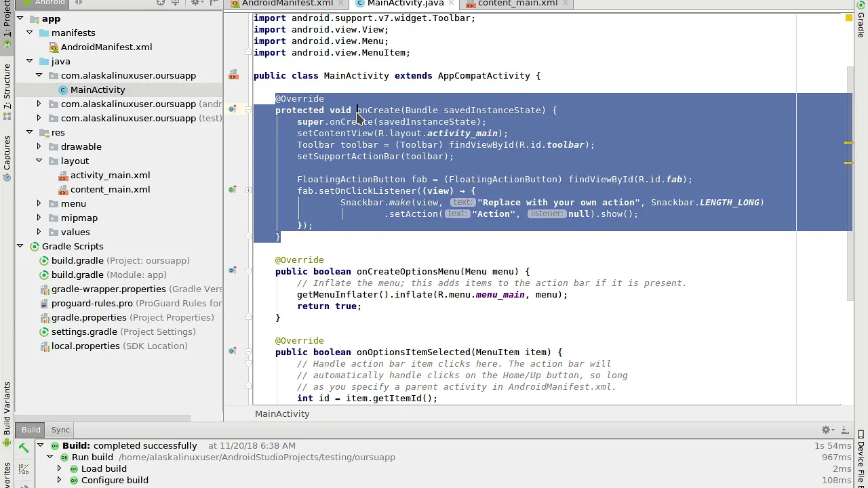Click scroll from source target icon
Screen dimensions: 868x488
point(161,3)
